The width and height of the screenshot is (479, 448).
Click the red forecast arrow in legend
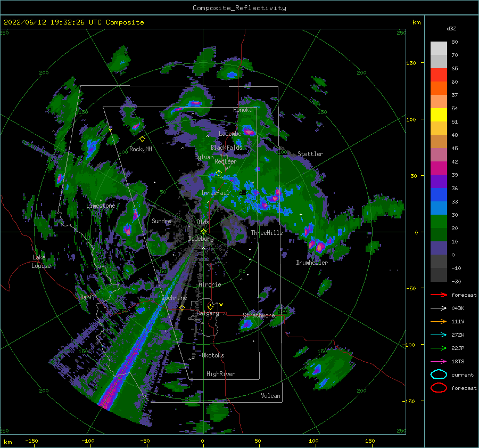[x=439, y=295]
